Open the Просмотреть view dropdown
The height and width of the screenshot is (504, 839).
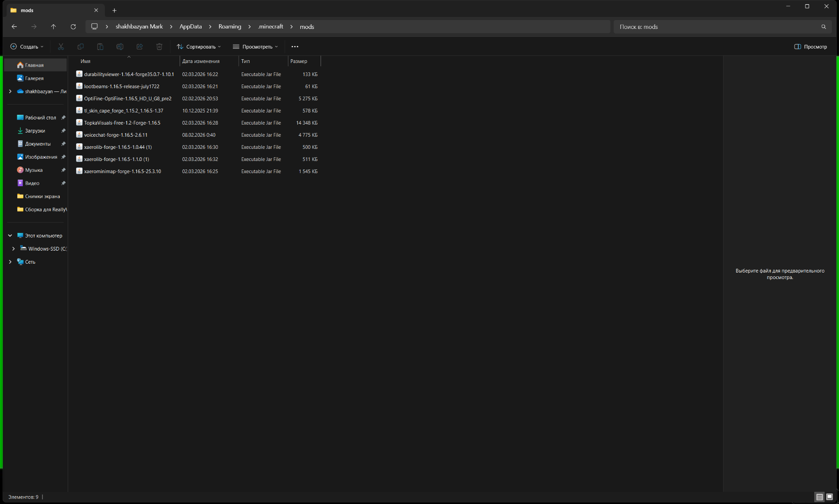point(255,47)
